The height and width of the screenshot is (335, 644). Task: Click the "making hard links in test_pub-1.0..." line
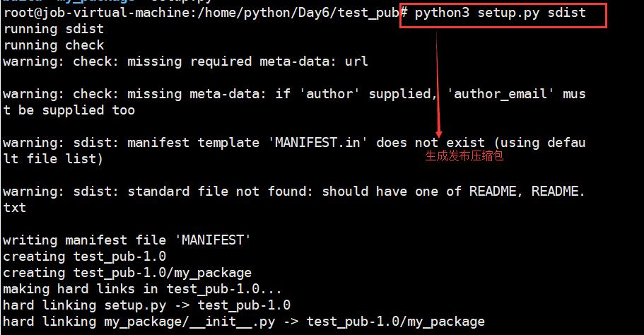pos(143,289)
